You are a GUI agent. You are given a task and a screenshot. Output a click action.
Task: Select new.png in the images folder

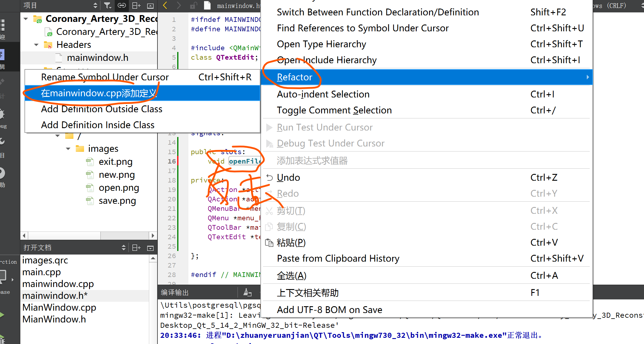coord(117,175)
